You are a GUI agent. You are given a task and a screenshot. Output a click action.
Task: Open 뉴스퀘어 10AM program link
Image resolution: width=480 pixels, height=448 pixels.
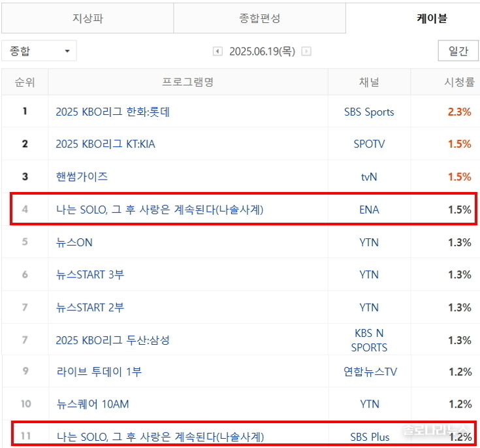point(93,404)
